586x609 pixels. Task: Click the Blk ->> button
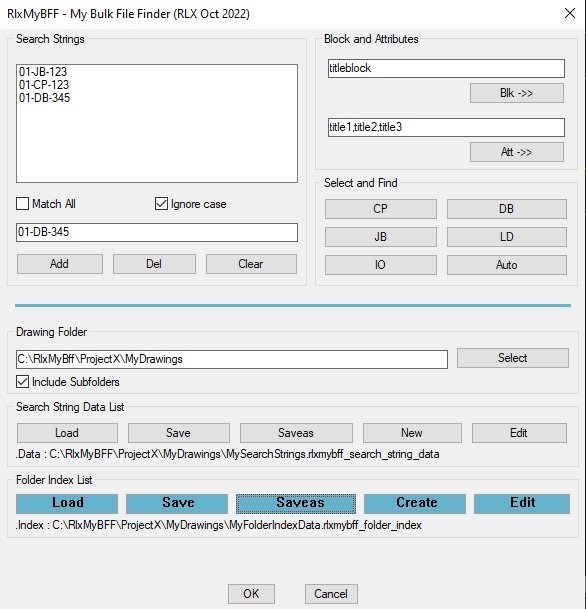(x=516, y=93)
